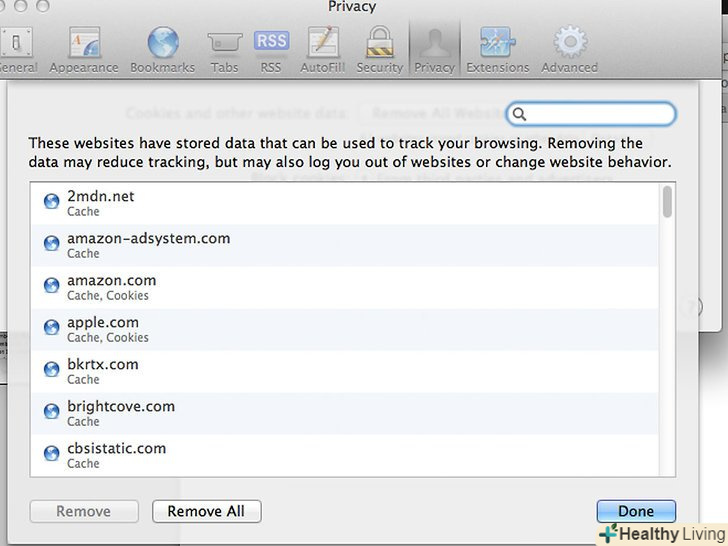Click the globe icon beside cbsistatic.com
The image size is (728, 546).
(x=52, y=454)
